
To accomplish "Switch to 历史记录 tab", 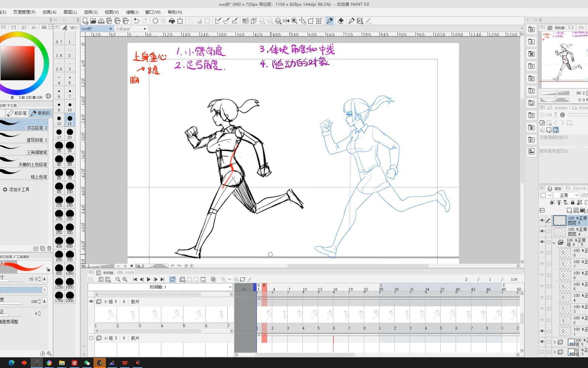I will 575,188.
